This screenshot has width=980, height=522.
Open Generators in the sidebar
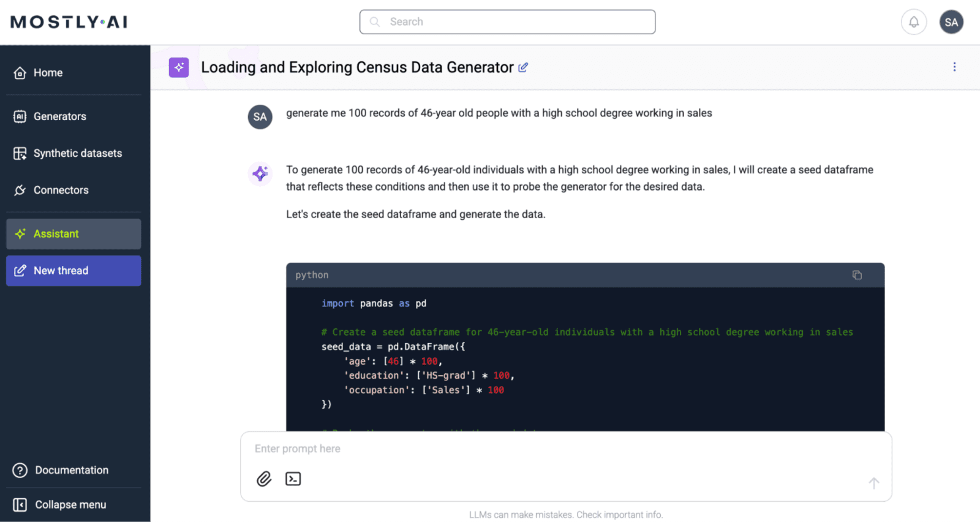[73, 116]
